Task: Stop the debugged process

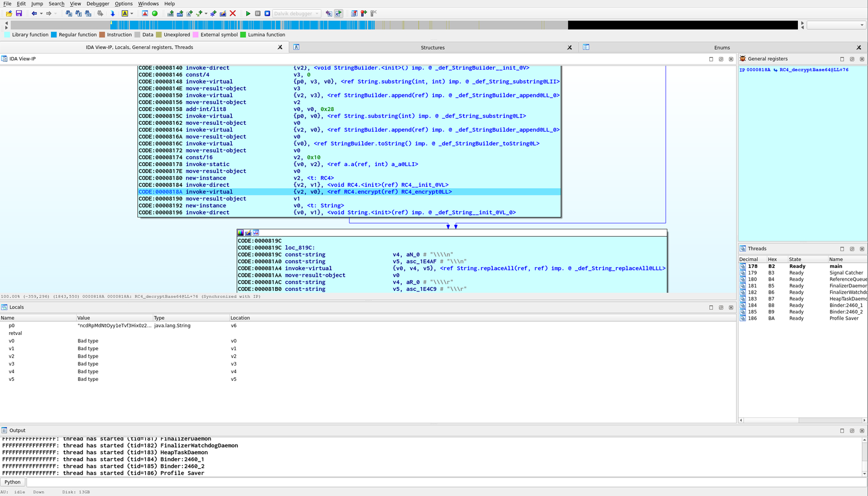Action: 267,14
